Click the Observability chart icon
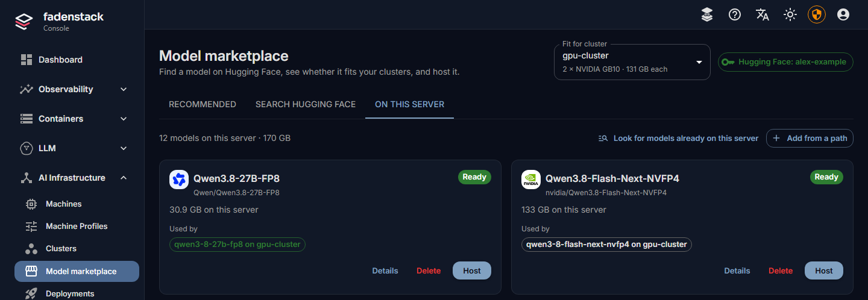 [x=26, y=89]
